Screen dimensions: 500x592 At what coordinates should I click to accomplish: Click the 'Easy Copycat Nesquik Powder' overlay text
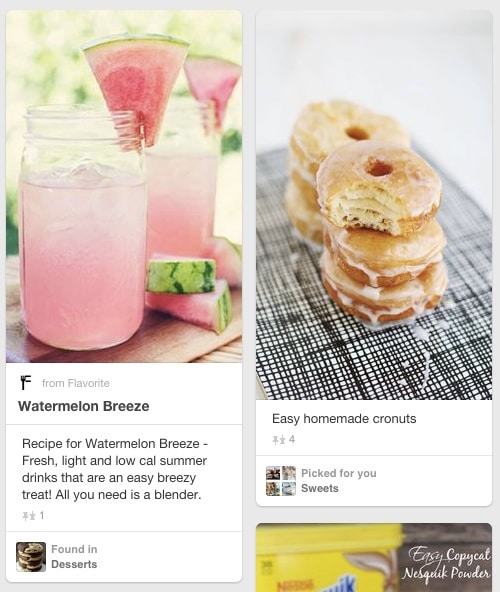(446, 563)
